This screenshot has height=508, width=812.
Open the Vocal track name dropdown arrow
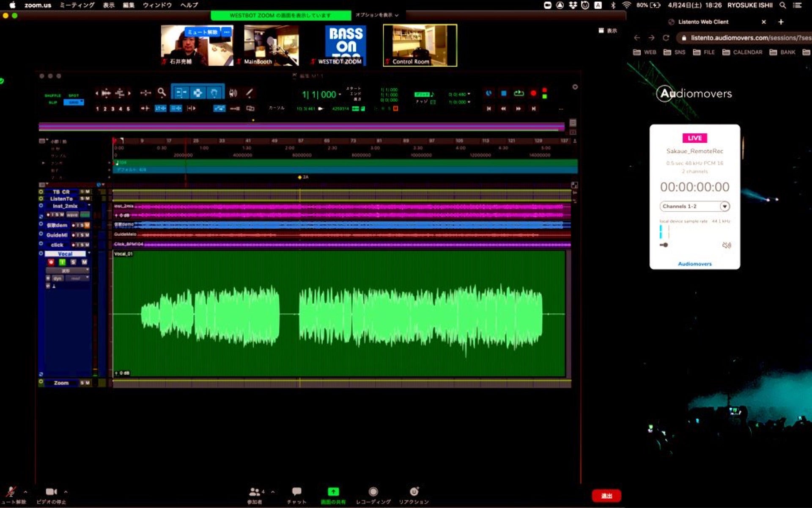pyautogui.click(x=89, y=253)
